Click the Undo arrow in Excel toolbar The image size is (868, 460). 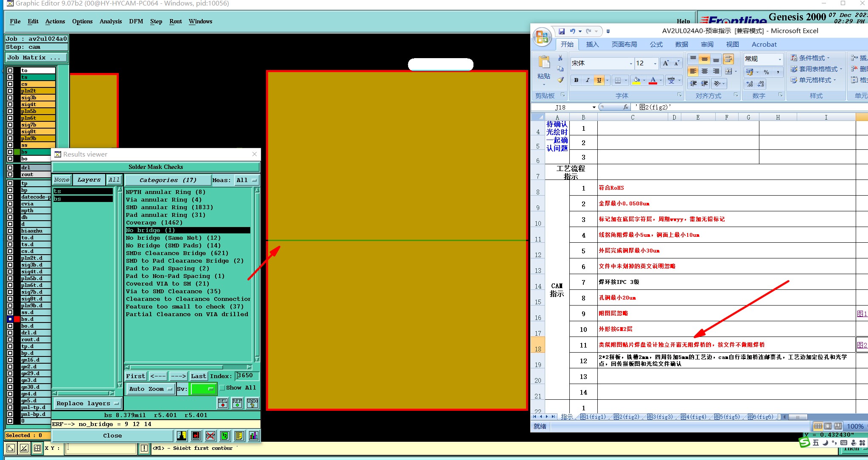point(573,31)
